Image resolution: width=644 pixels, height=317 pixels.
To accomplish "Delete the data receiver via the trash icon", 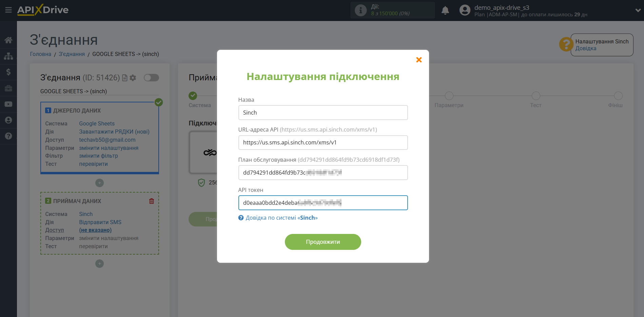I will (152, 201).
